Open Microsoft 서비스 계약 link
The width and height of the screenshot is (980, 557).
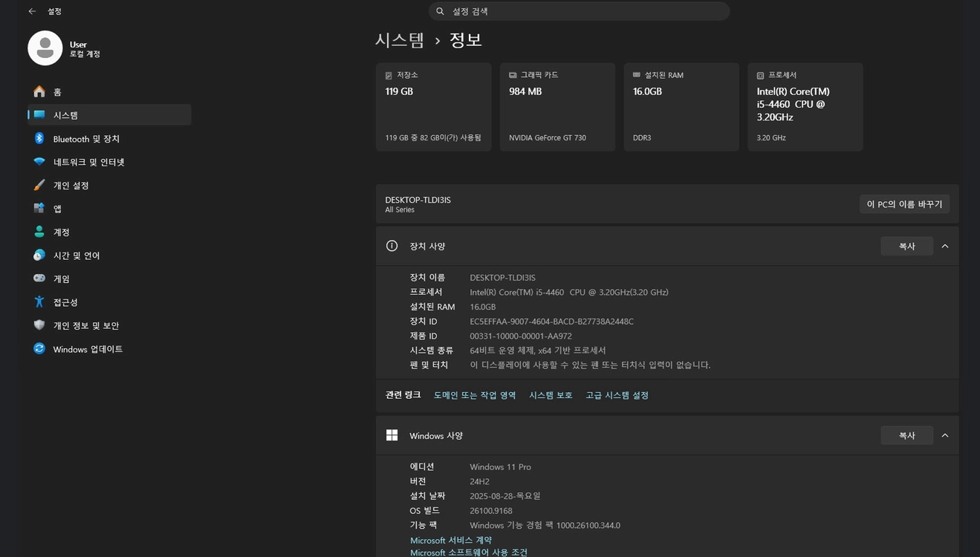[x=451, y=540]
